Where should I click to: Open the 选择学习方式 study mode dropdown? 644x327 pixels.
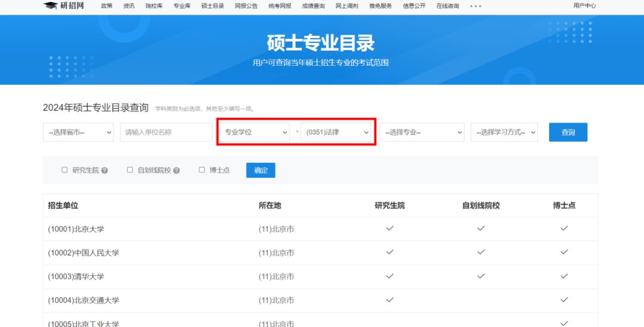coord(504,132)
